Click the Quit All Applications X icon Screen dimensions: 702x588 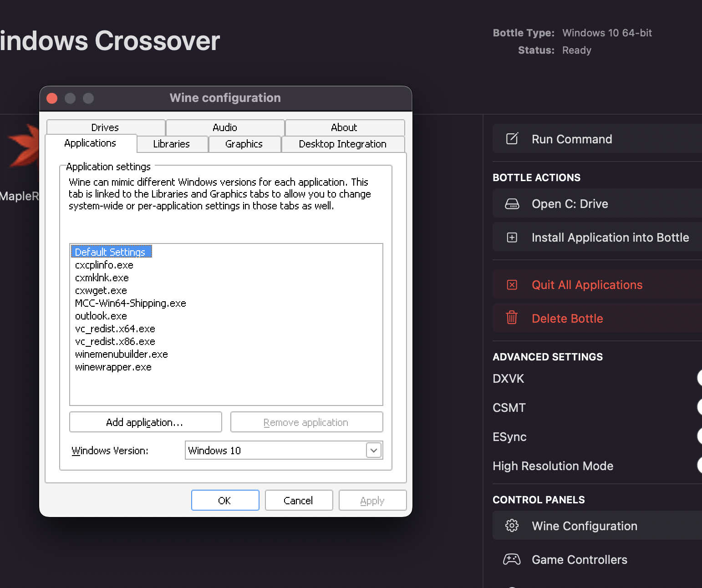tap(512, 285)
